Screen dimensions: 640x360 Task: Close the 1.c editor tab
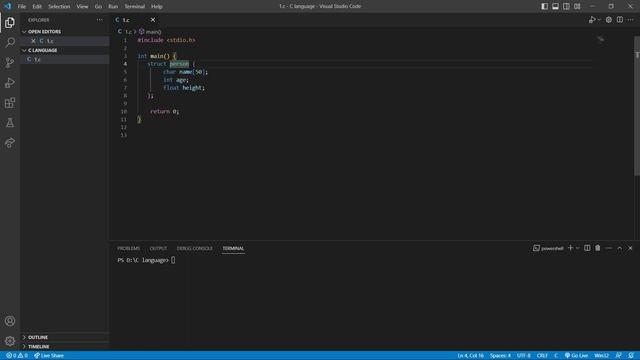[153, 20]
